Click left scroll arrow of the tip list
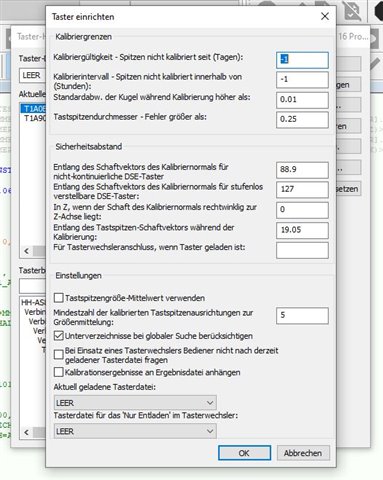Viewport: 383px width, 480px height. point(27,251)
